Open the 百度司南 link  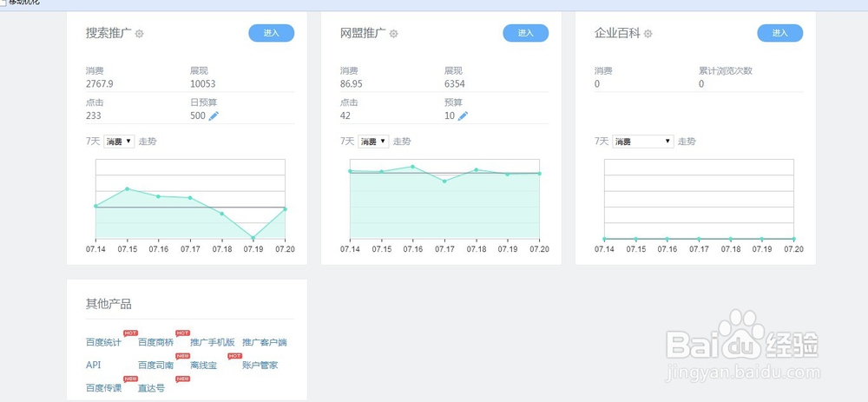tap(155, 366)
